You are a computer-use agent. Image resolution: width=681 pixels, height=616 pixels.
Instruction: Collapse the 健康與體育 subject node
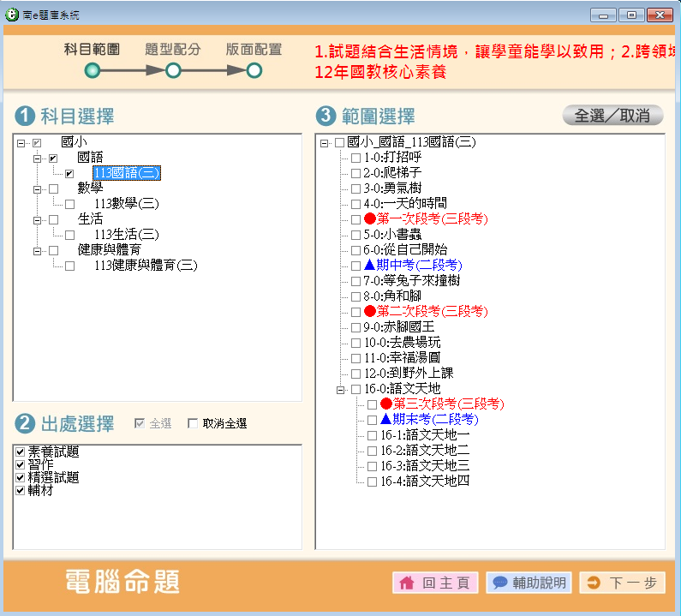click(38, 251)
